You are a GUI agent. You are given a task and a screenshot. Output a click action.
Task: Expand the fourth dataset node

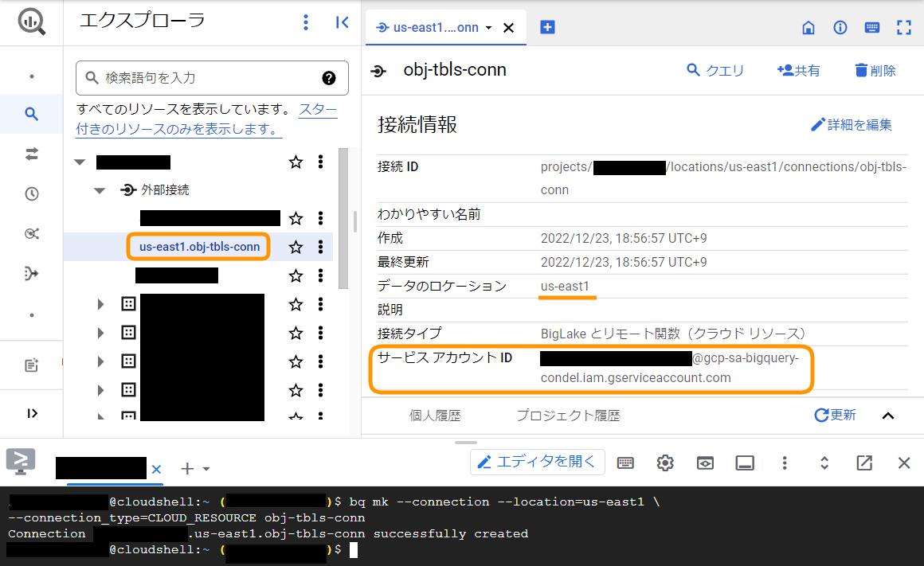(x=101, y=390)
